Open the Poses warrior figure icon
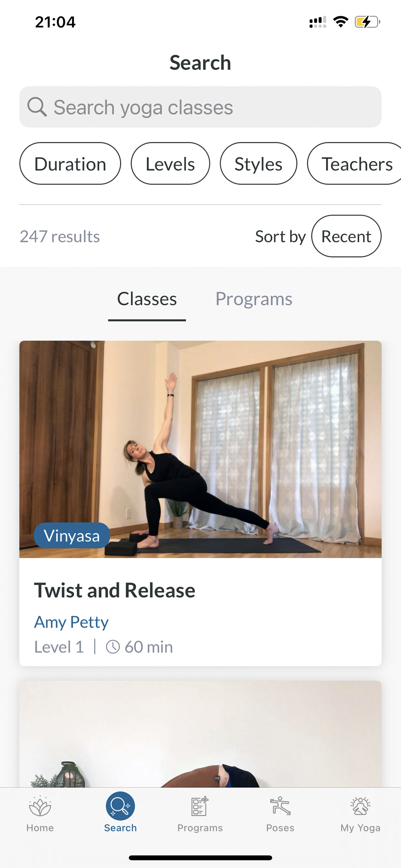This screenshot has width=401, height=868. point(280,806)
